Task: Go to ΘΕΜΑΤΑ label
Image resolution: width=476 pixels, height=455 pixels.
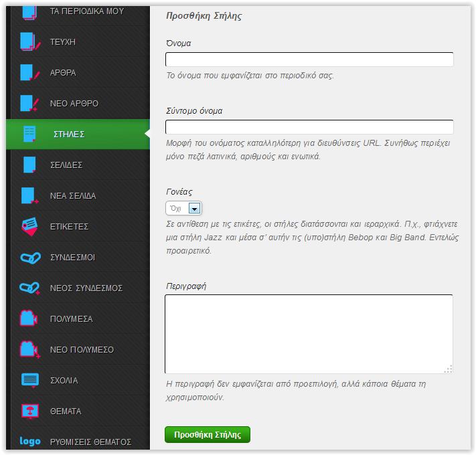Action: coord(66,412)
